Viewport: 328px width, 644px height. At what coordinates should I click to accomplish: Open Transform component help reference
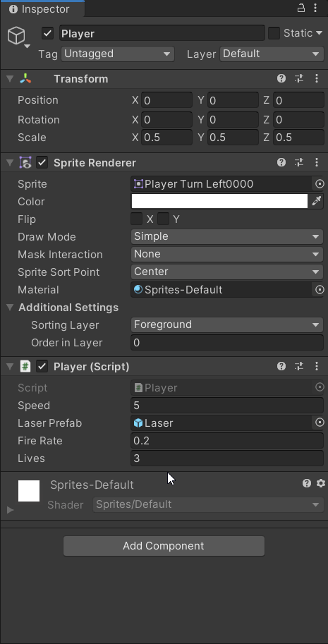[281, 78]
